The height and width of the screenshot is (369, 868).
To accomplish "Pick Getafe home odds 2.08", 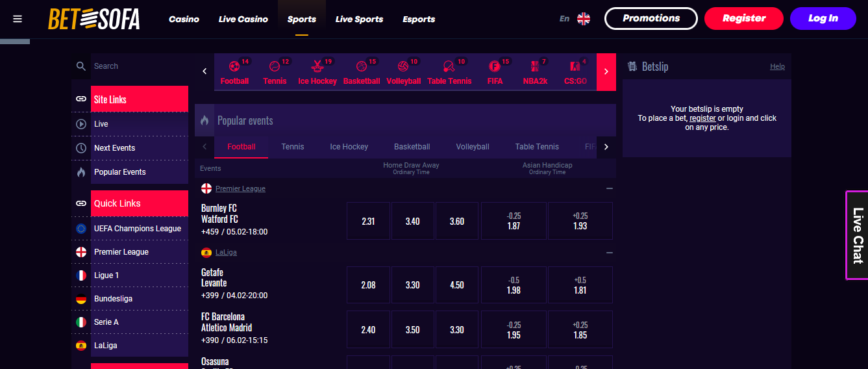I will [368, 285].
